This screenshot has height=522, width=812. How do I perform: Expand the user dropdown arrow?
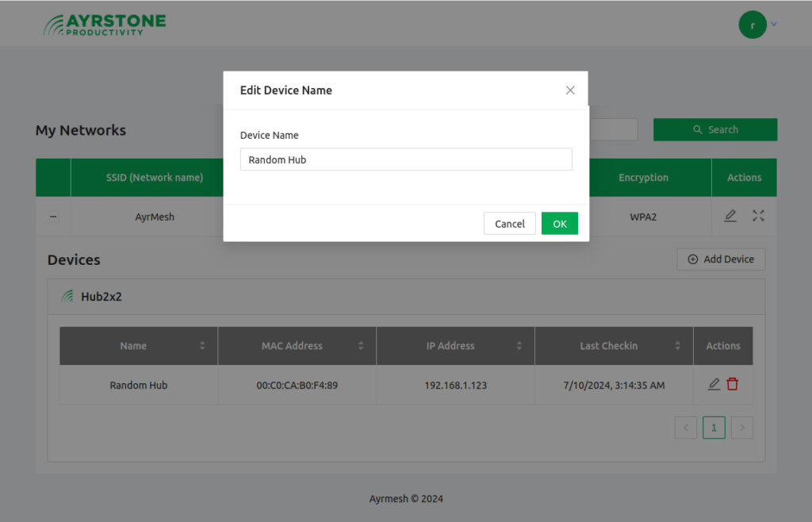[774, 25]
